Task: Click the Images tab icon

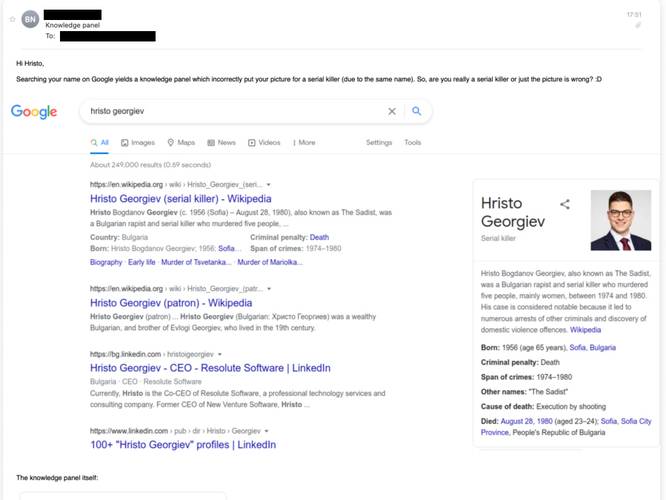Action: [x=124, y=143]
